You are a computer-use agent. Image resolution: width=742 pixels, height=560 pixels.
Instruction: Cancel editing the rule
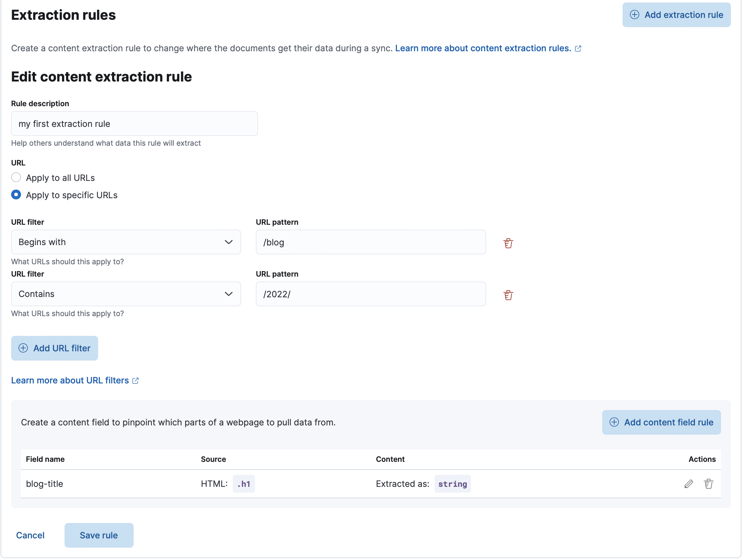coord(30,535)
